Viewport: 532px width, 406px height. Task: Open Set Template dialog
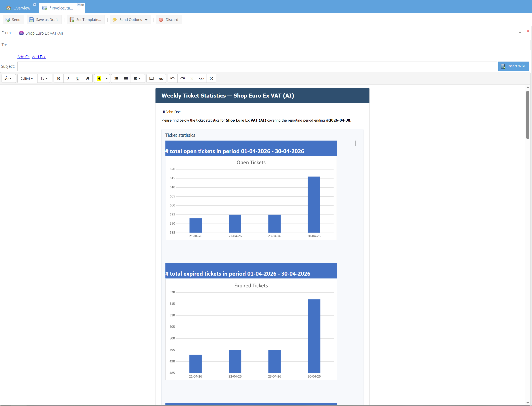click(86, 20)
